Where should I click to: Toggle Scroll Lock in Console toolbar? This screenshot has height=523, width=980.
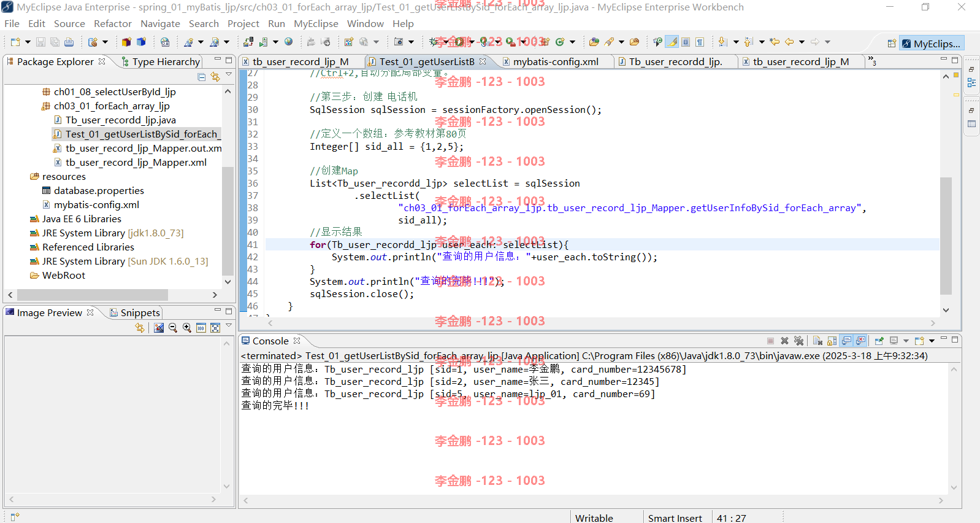(x=832, y=341)
